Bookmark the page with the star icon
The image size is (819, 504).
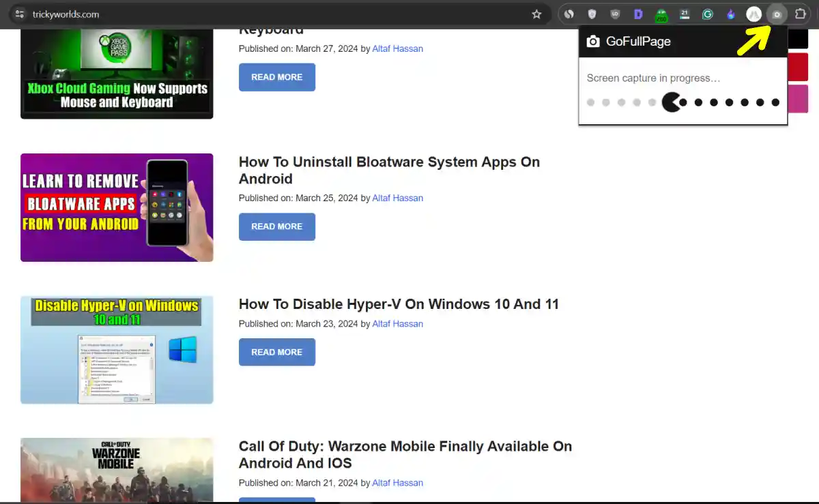tap(536, 14)
